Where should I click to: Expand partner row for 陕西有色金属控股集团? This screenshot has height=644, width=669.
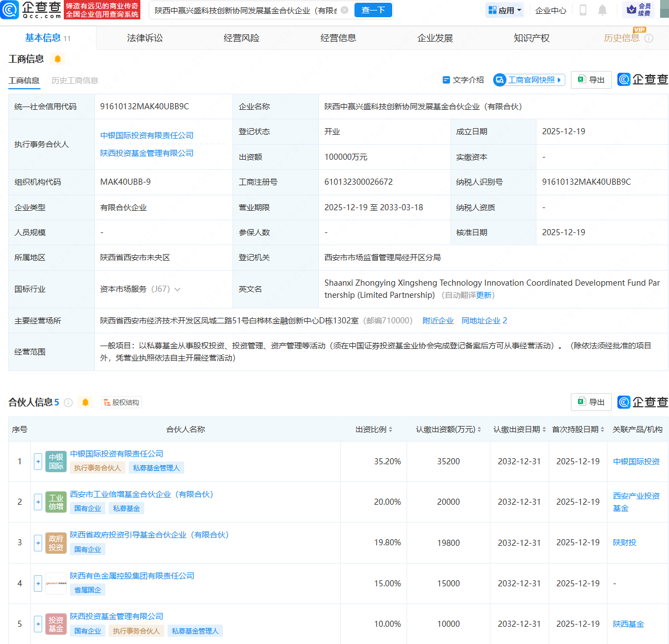pyautogui.click(x=38, y=584)
